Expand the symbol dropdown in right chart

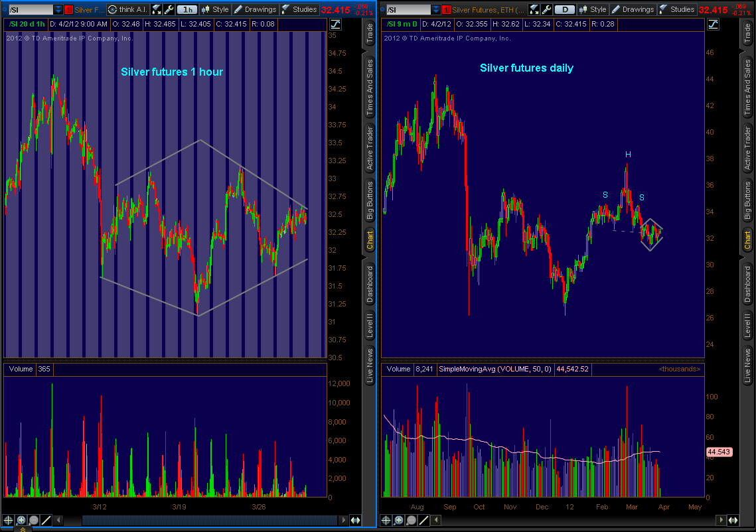click(x=435, y=9)
